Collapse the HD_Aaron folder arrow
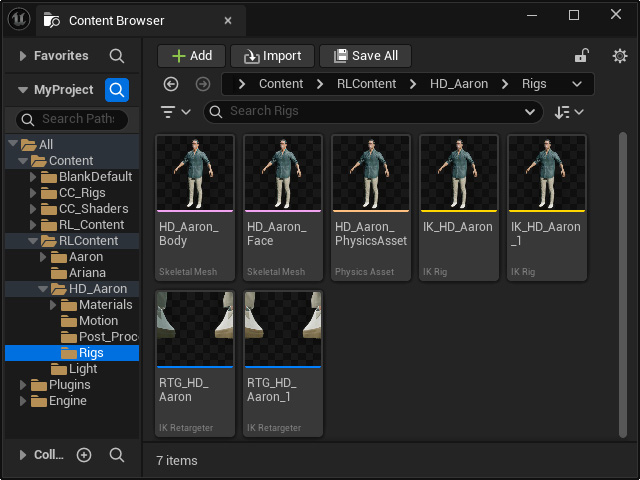 43,289
